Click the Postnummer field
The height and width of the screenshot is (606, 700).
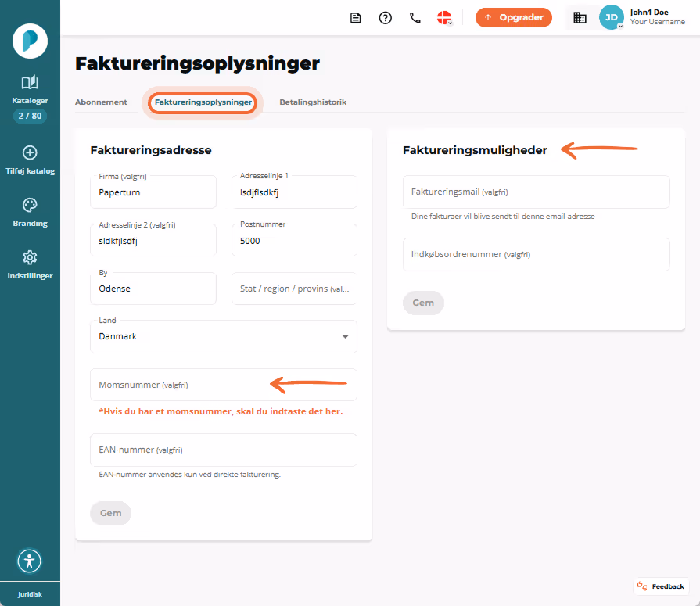click(294, 241)
